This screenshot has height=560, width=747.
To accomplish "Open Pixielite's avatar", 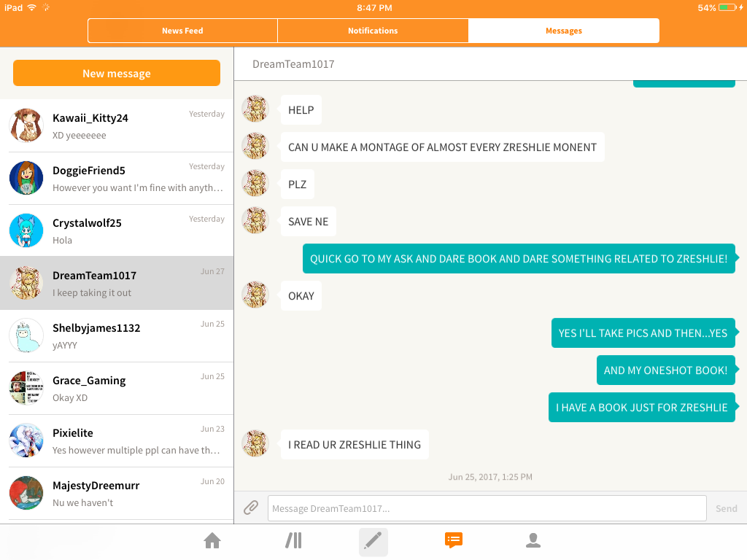I will [x=26, y=440].
